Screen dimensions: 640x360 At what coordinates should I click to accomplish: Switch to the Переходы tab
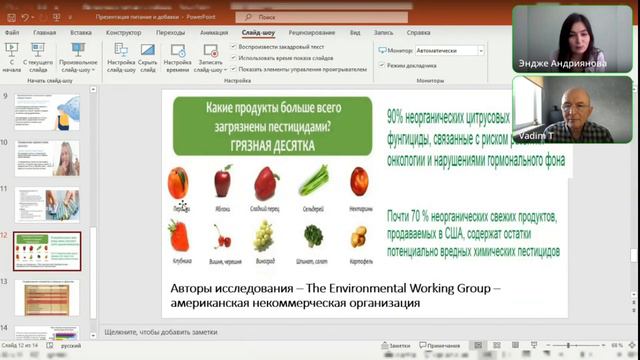tap(170, 32)
